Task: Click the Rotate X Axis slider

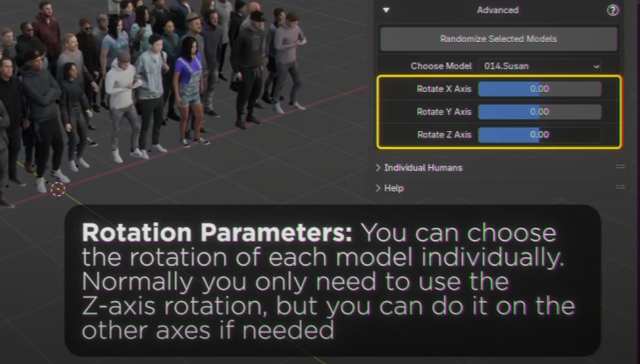Action: [x=539, y=89]
